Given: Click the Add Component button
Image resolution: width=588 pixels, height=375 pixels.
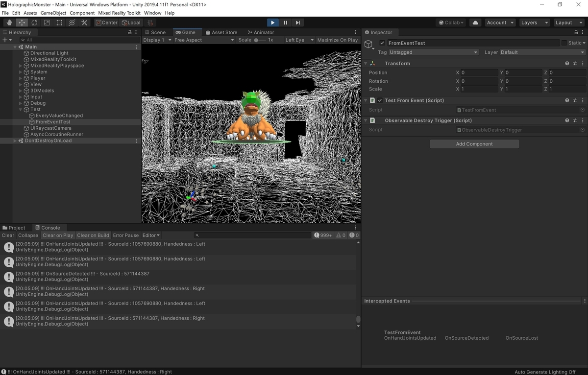Looking at the screenshot, I should pos(474,144).
